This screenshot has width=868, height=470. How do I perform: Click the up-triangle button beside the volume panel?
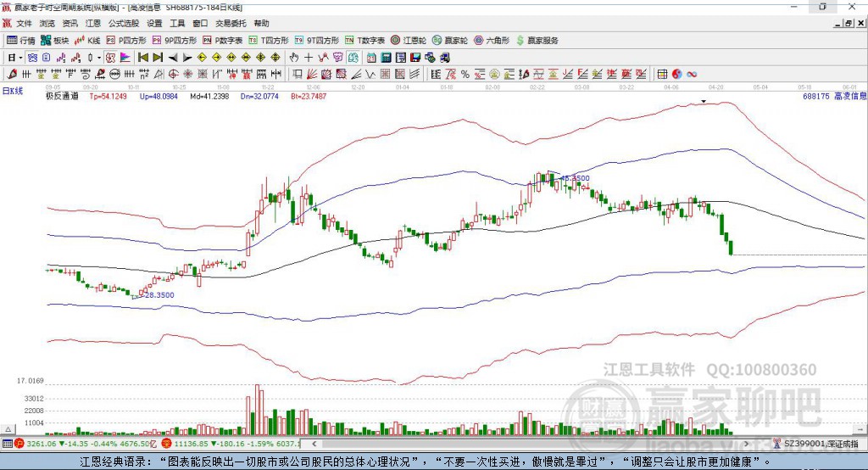click(8, 429)
